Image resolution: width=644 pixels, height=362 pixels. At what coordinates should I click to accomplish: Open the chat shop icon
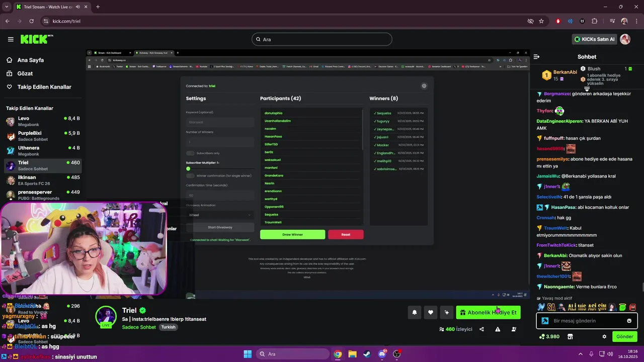570,336
